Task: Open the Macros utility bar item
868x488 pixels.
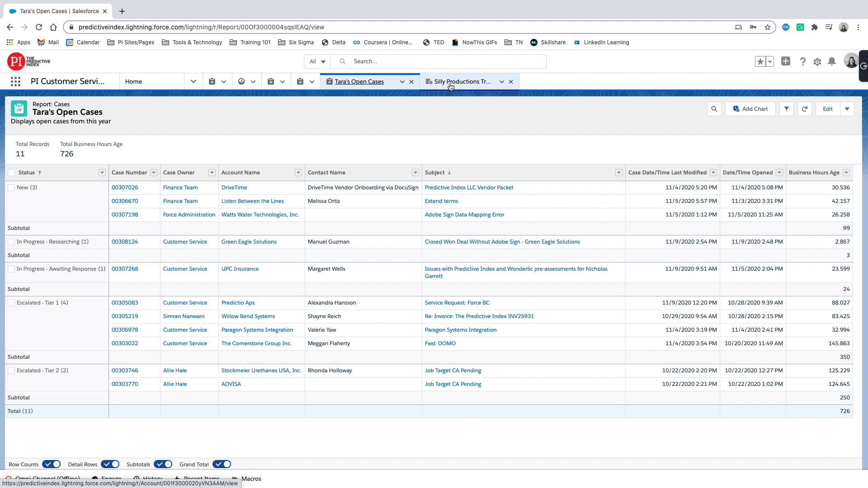Action: 246,479
